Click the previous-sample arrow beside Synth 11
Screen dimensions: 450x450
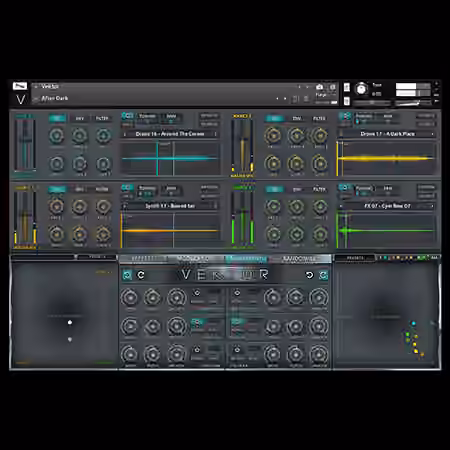[125, 206]
